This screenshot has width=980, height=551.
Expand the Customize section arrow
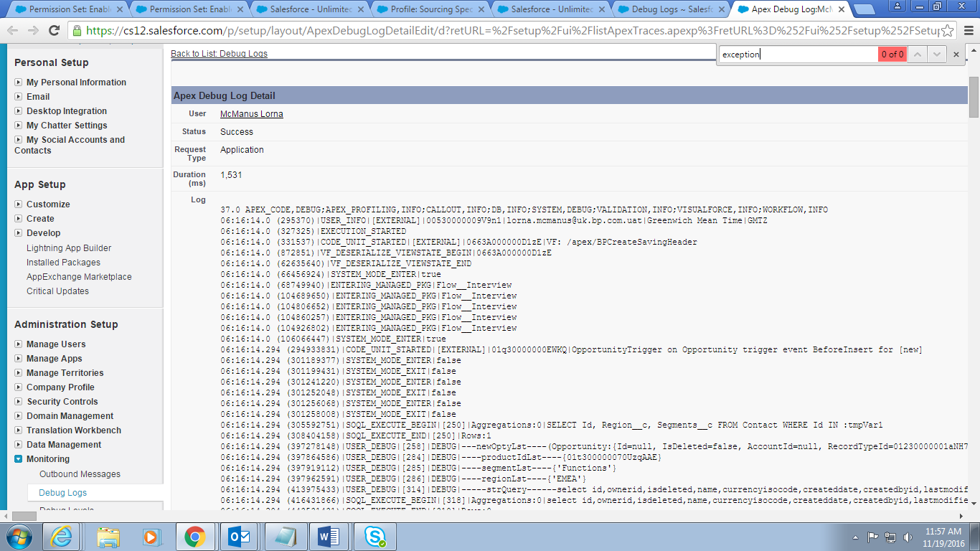coord(18,204)
